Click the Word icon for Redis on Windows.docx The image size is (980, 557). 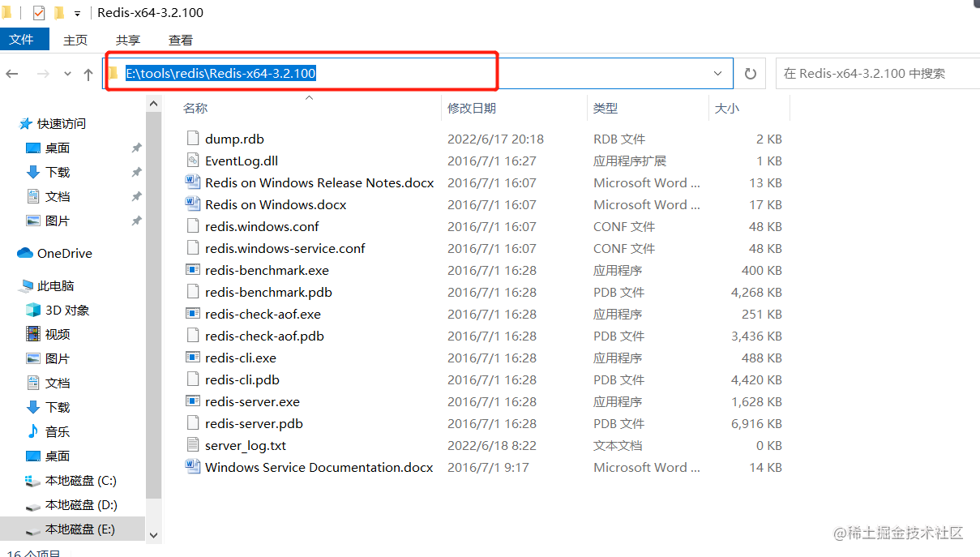(x=193, y=204)
